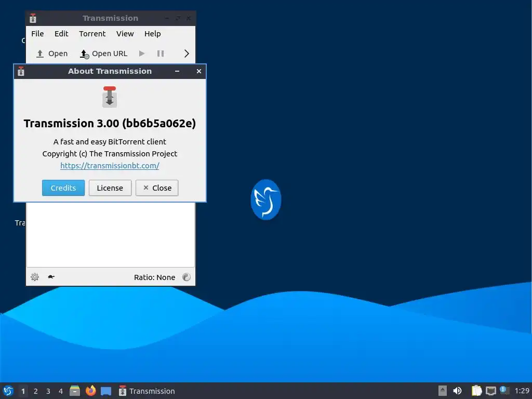Show the Credits in About dialog
This screenshot has width=532, height=399.
pyautogui.click(x=63, y=188)
